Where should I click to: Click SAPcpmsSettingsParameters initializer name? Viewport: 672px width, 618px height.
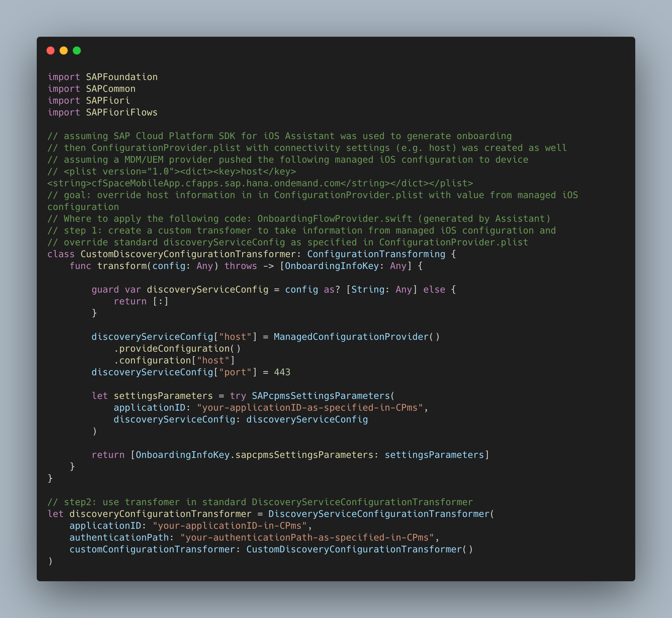click(x=321, y=396)
